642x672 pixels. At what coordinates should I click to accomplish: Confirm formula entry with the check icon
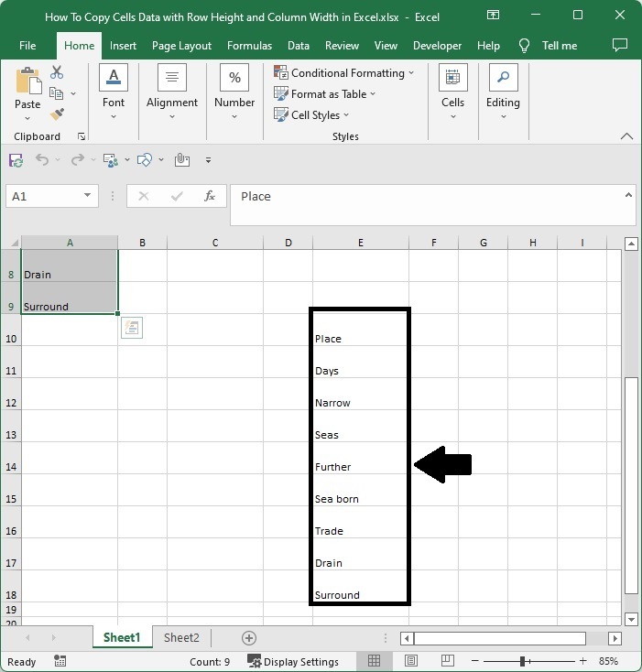tap(177, 196)
